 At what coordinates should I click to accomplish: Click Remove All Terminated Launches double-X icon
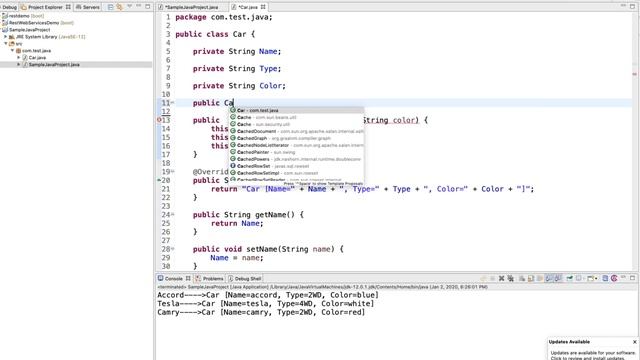click(511, 278)
